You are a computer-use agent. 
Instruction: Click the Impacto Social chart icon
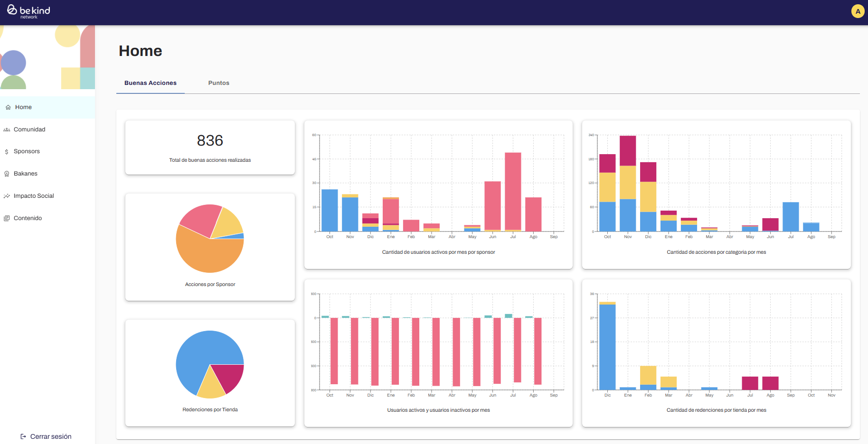tap(7, 196)
